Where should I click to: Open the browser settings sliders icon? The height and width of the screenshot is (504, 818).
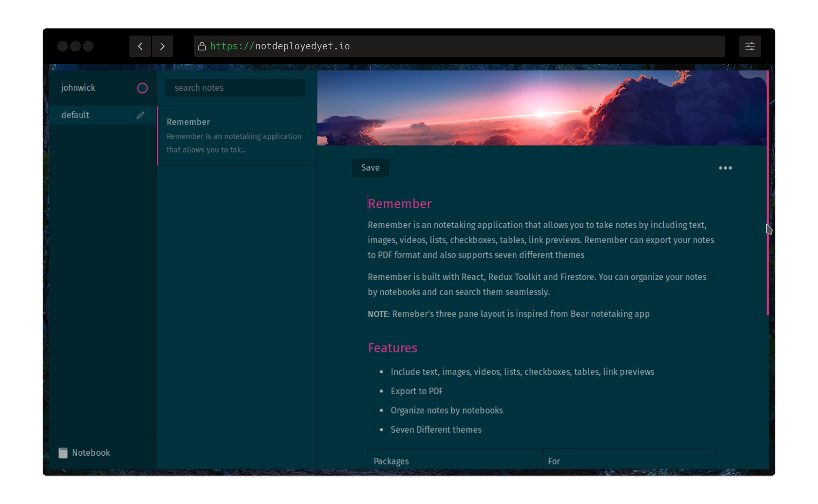tap(750, 46)
